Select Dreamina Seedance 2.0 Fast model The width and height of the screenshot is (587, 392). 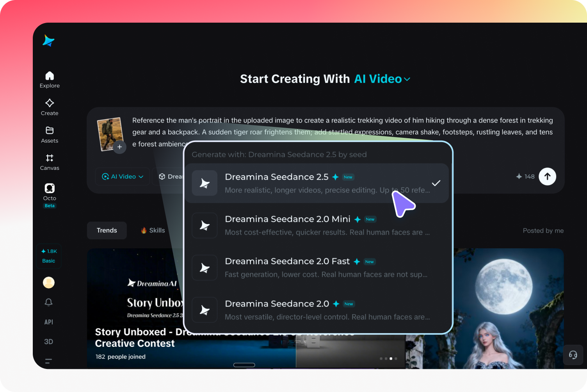coord(317,268)
